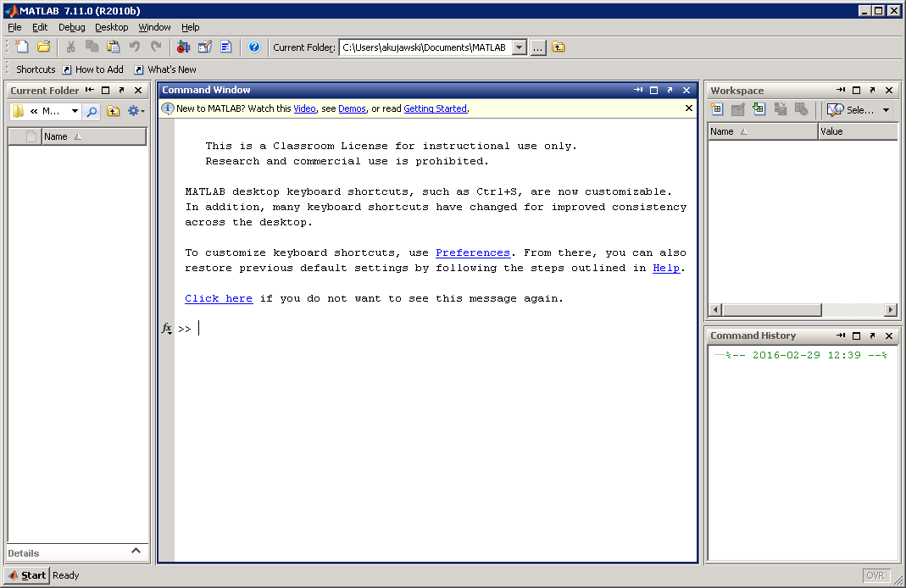This screenshot has height=588, width=906.
Task: Undock the Command Window panel
Action: click(x=670, y=90)
